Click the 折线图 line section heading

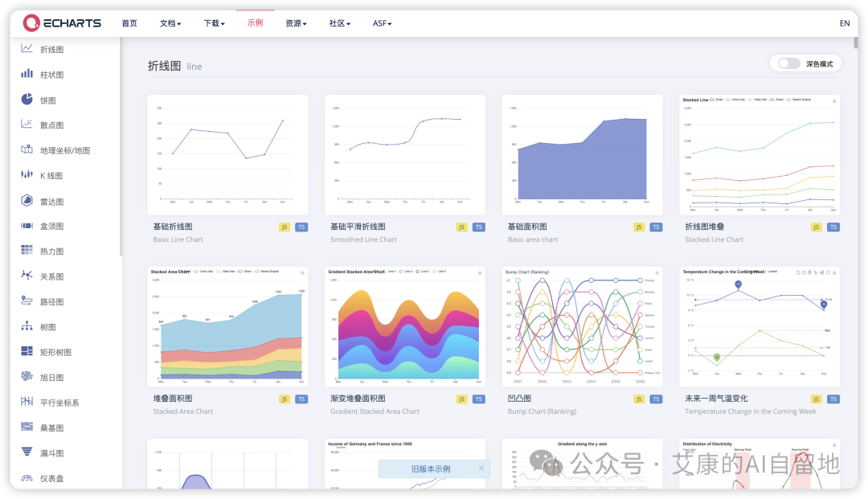point(174,66)
